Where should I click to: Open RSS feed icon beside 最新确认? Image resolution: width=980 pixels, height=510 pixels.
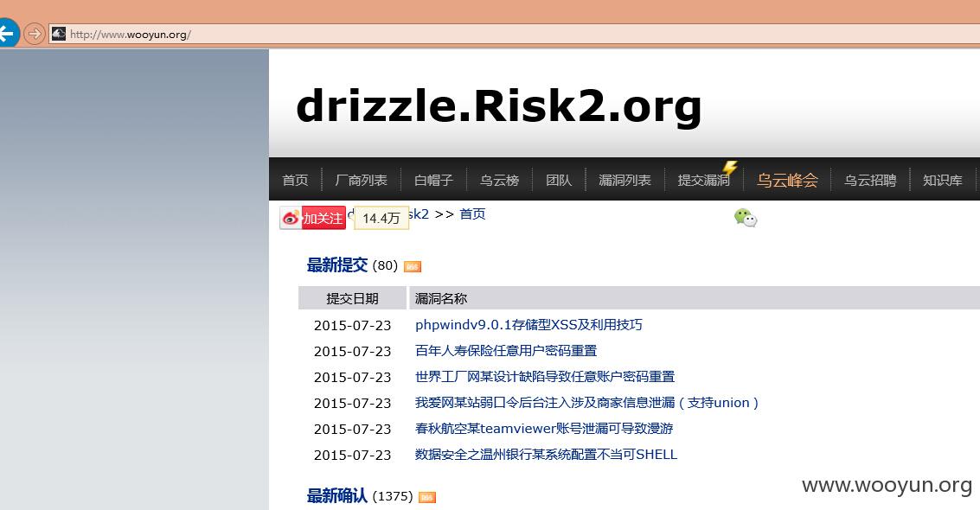(x=427, y=498)
